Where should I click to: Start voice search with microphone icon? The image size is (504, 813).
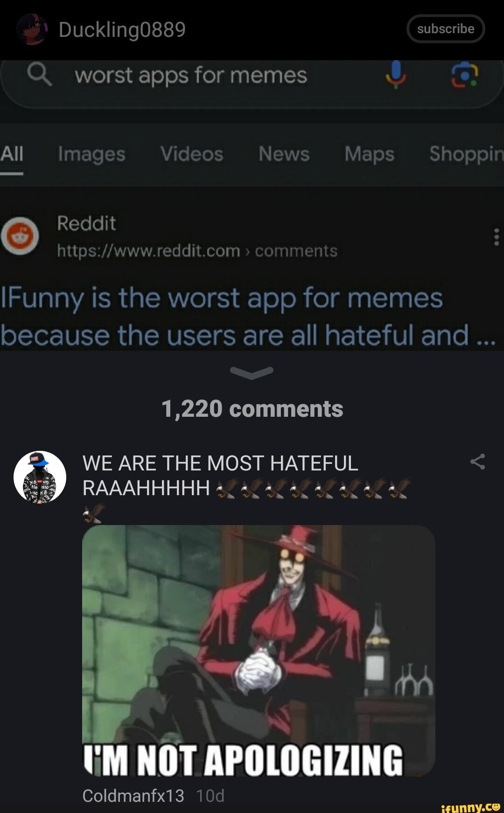[x=396, y=75]
